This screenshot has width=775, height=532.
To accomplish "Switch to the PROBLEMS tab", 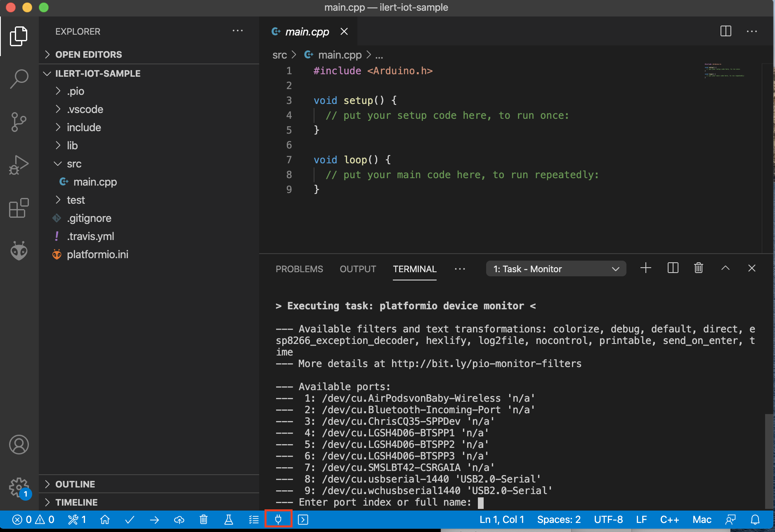I will (x=299, y=269).
